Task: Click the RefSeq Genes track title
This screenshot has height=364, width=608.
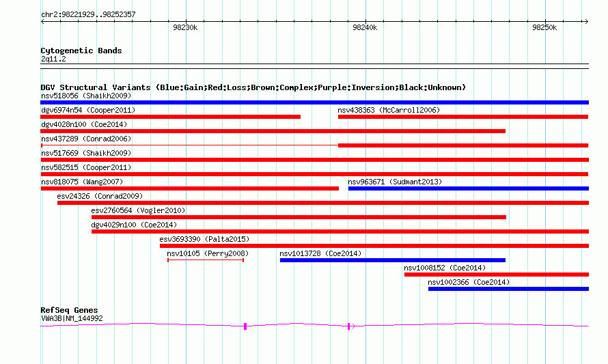Action: coord(69,310)
